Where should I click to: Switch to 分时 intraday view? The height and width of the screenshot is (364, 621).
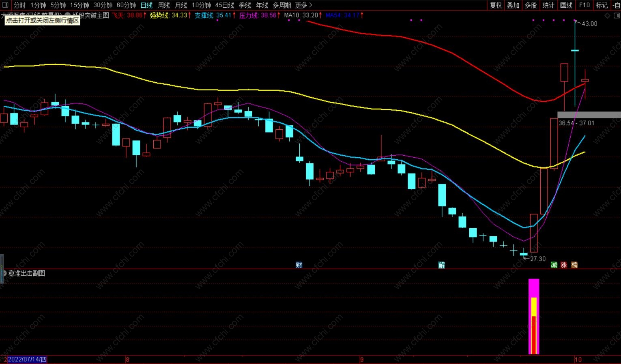(19, 5)
